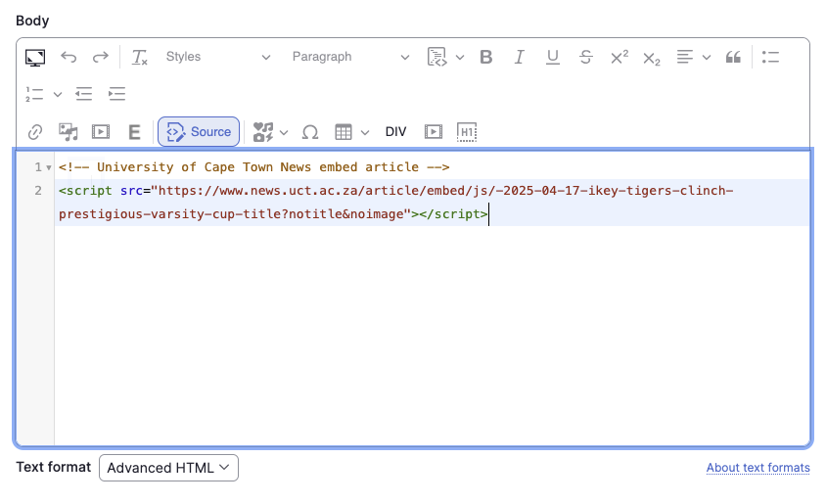The image size is (826, 504).
Task: Insert a special character with omega icon
Action: (x=310, y=132)
